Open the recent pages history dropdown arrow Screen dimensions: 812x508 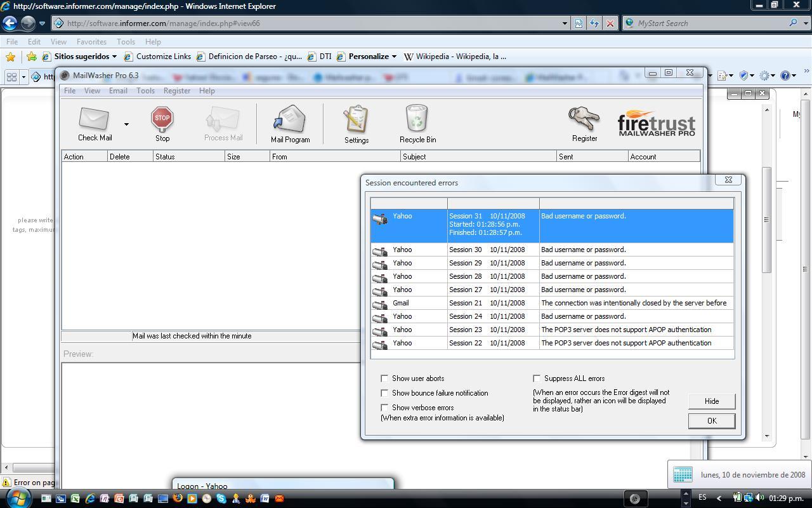(43, 23)
